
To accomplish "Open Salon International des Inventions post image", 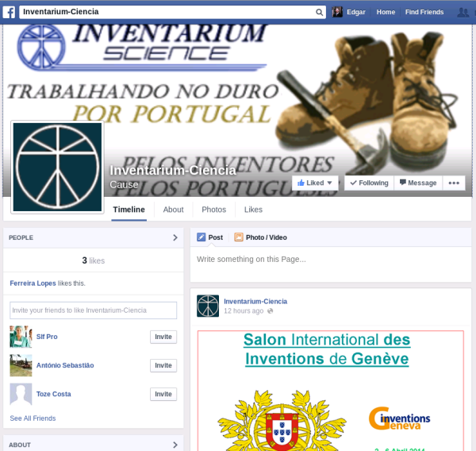I will [331, 391].
